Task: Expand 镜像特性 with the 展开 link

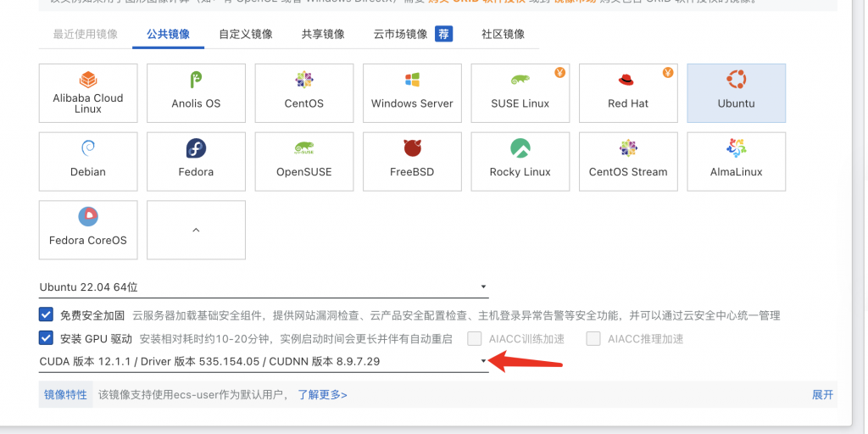Action: click(x=822, y=395)
